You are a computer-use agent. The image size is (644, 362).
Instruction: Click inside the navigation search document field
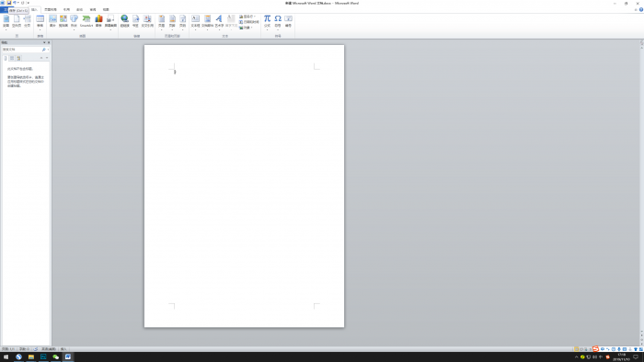pos(21,50)
